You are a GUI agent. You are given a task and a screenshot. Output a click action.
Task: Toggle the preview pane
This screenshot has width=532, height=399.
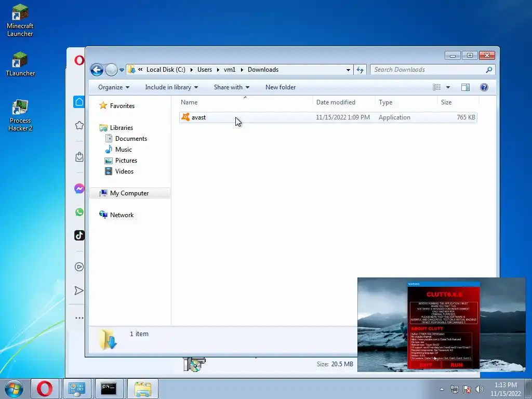[x=465, y=87]
